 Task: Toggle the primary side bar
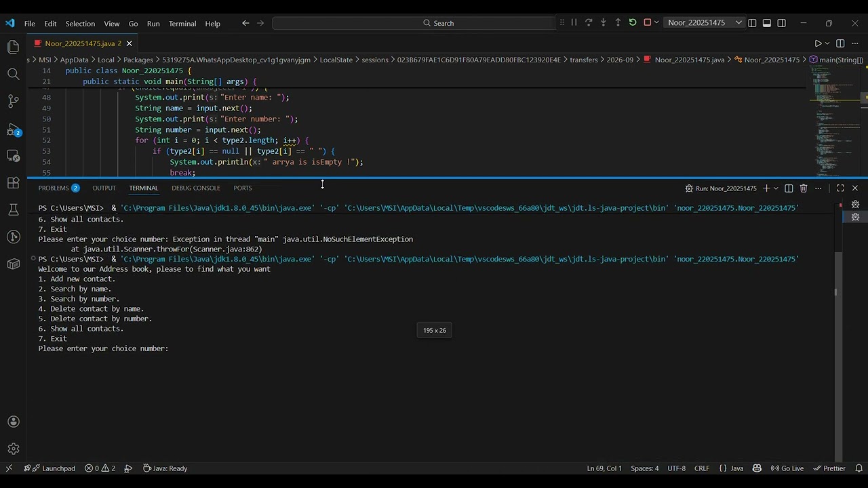point(752,23)
